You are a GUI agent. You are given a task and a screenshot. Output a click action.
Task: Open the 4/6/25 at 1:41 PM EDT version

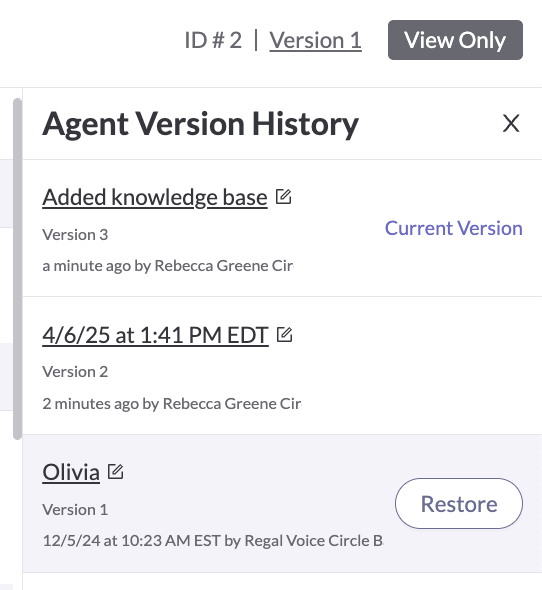[x=155, y=335]
